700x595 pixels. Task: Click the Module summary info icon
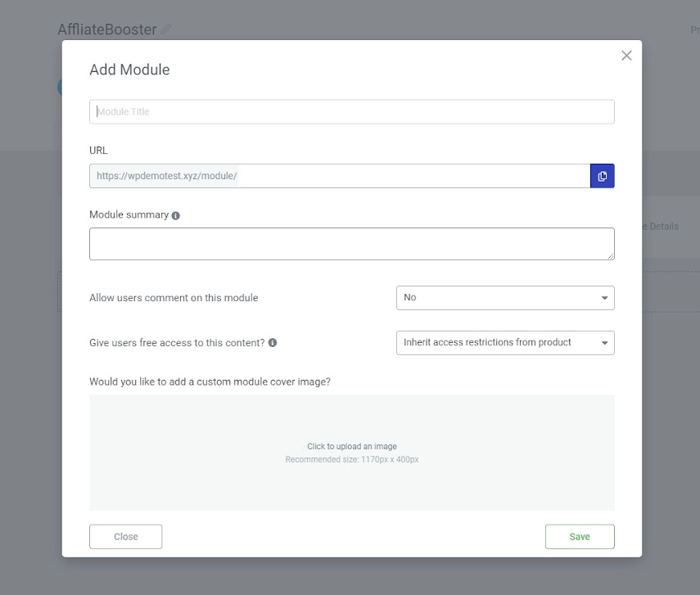pyautogui.click(x=176, y=215)
